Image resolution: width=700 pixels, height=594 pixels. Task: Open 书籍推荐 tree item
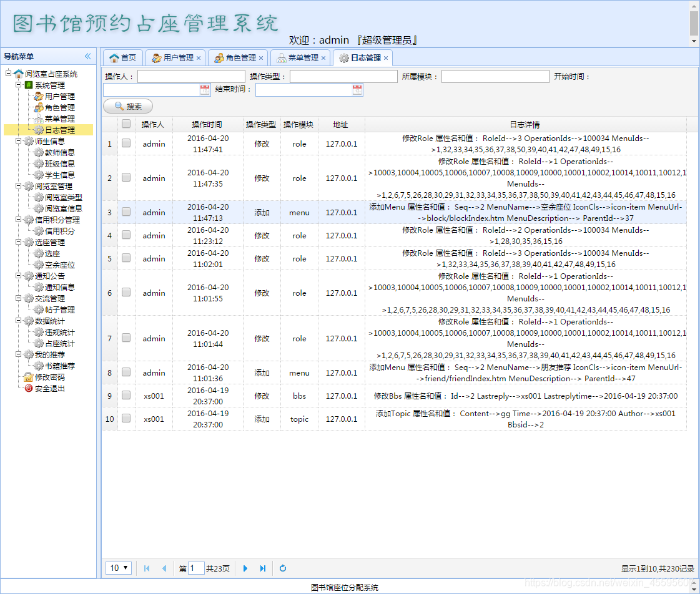59,366
